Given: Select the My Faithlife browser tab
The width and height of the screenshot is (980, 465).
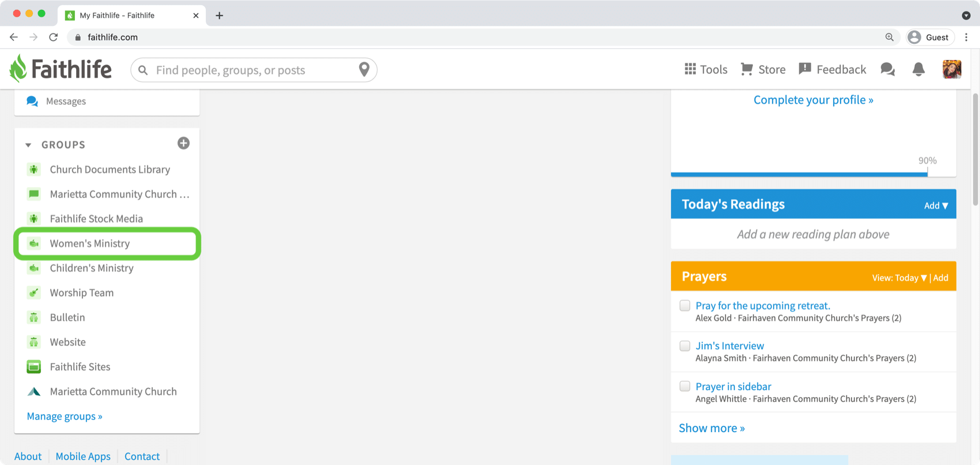Looking at the screenshot, I should [132, 16].
